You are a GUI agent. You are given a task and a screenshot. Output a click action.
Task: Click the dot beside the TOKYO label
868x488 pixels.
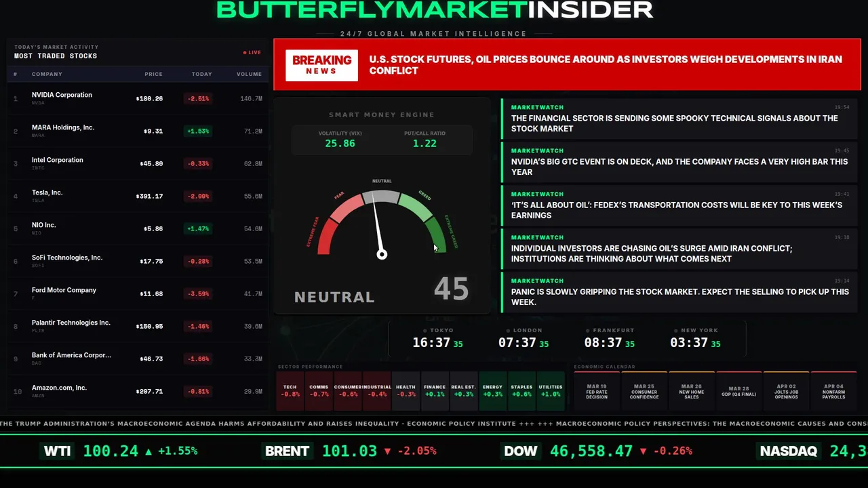426,331
